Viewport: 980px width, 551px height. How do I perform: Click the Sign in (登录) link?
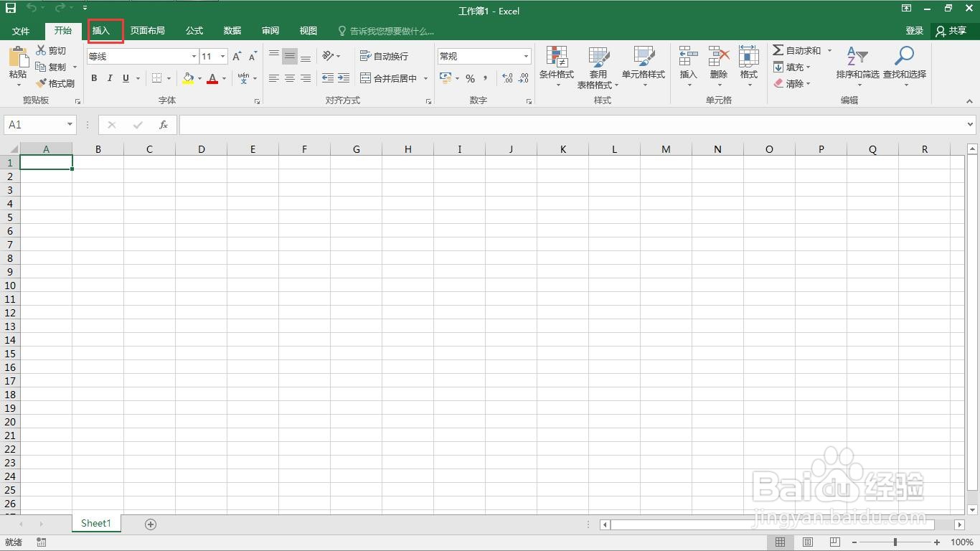click(915, 31)
